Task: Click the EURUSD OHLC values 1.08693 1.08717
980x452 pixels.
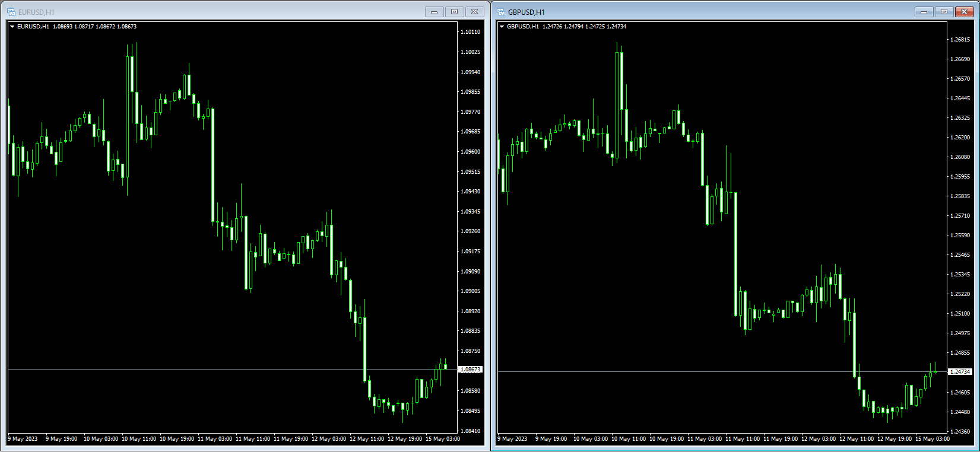Action: (x=73, y=26)
